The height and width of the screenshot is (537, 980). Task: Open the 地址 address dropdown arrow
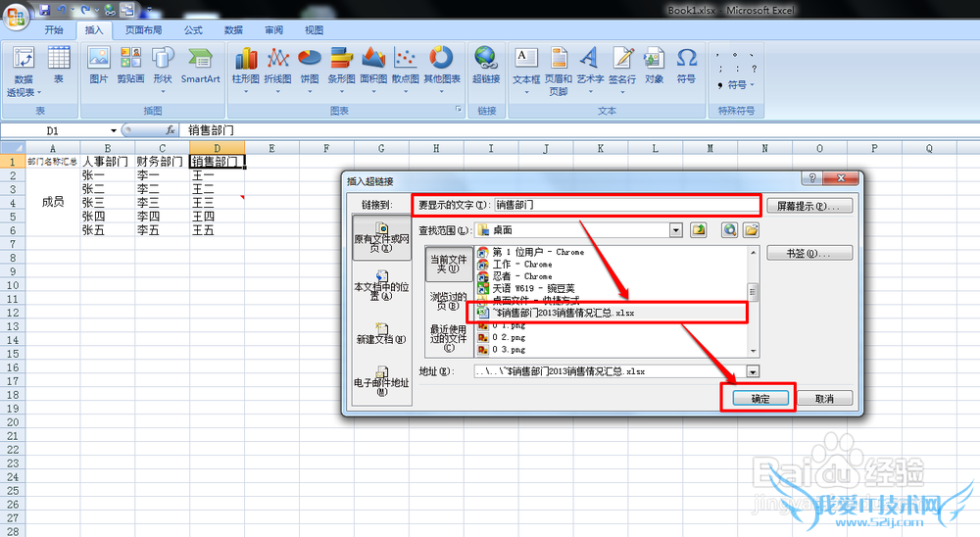tap(753, 372)
